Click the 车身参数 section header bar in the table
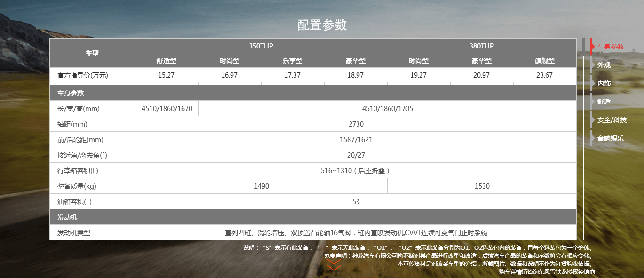This screenshot has height=278, width=644. click(313, 93)
